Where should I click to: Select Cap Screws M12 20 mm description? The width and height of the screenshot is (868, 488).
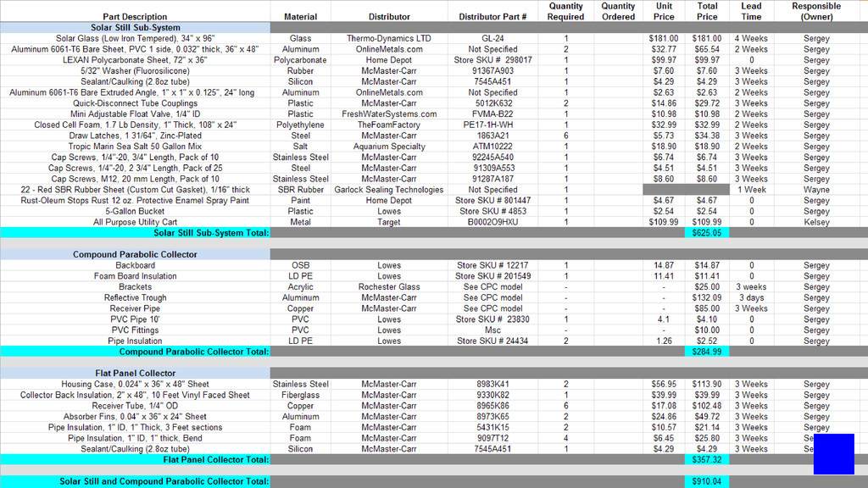tap(135, 180)
